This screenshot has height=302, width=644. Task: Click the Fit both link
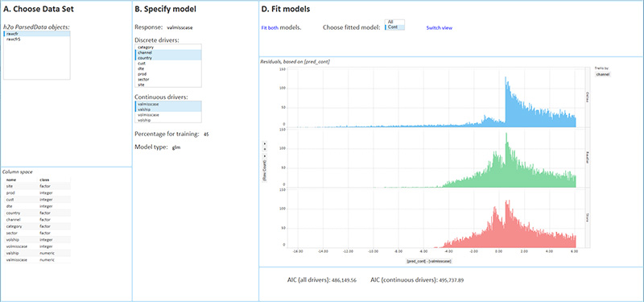point(270,28)
